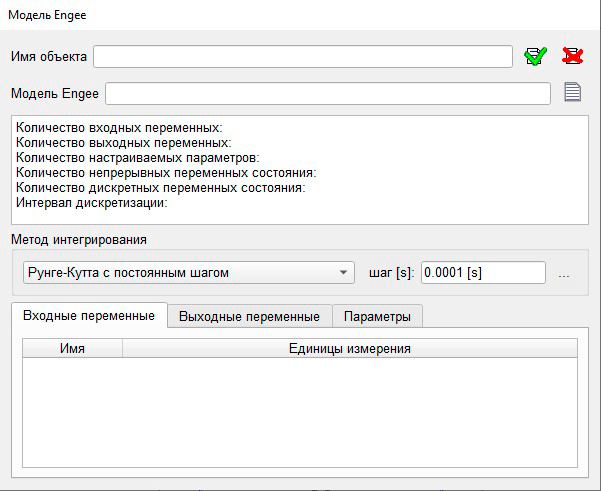Click the Количество настраиваемых параметров line
The image size is (601, 491).
(138, 157)
